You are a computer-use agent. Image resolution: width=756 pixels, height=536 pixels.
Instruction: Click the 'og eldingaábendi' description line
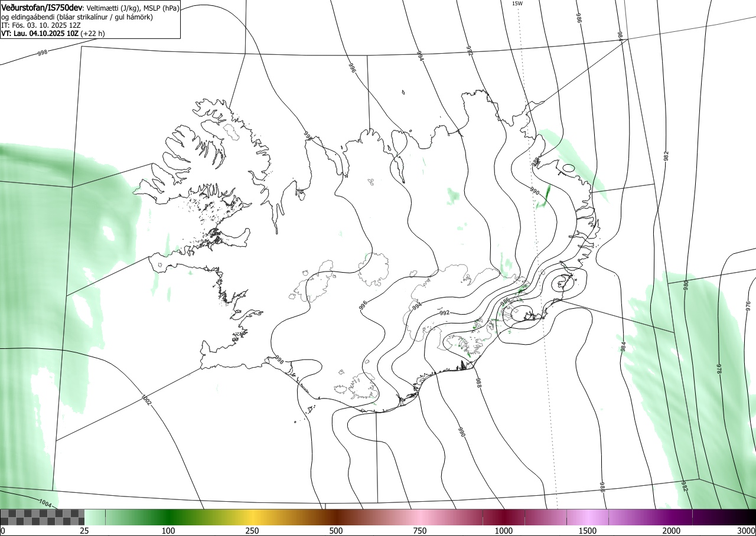coord(77,17)
